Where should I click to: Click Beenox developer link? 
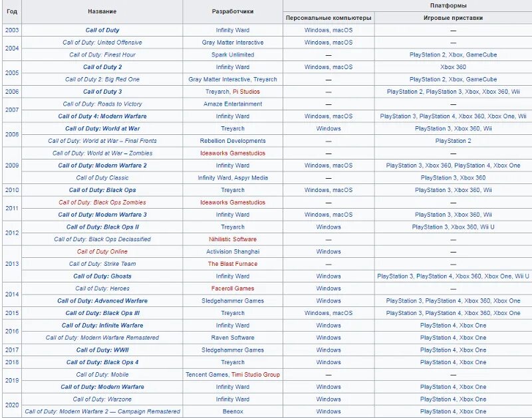coord(232,411)
